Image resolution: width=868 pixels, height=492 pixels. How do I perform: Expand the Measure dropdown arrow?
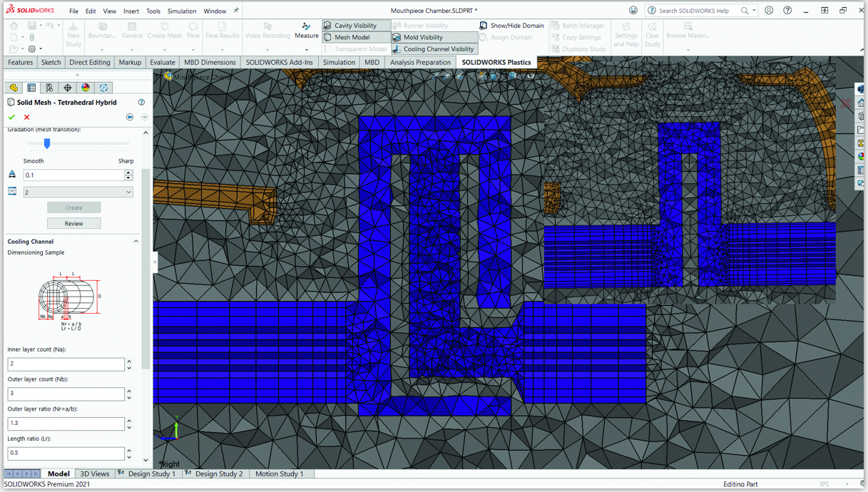pos(307,50)
